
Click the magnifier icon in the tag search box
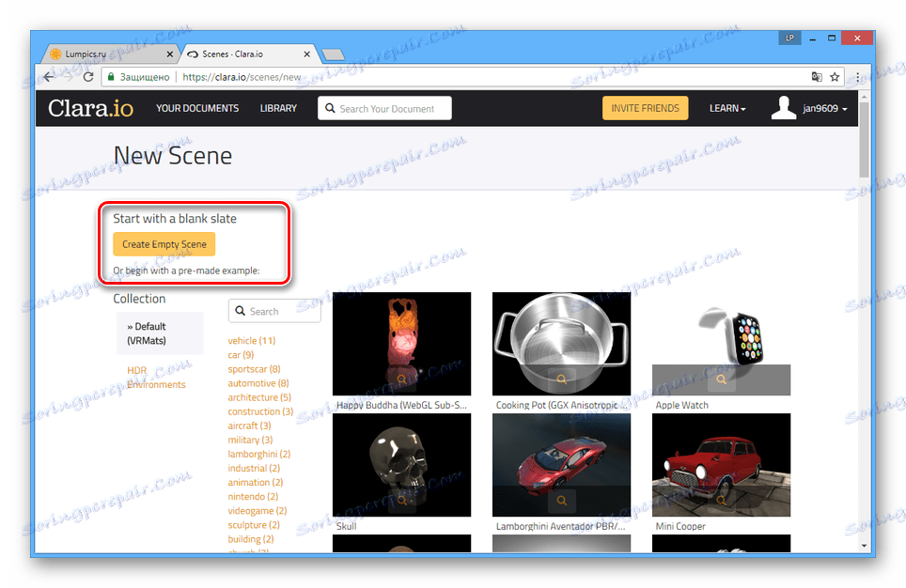tap(241, 311)
